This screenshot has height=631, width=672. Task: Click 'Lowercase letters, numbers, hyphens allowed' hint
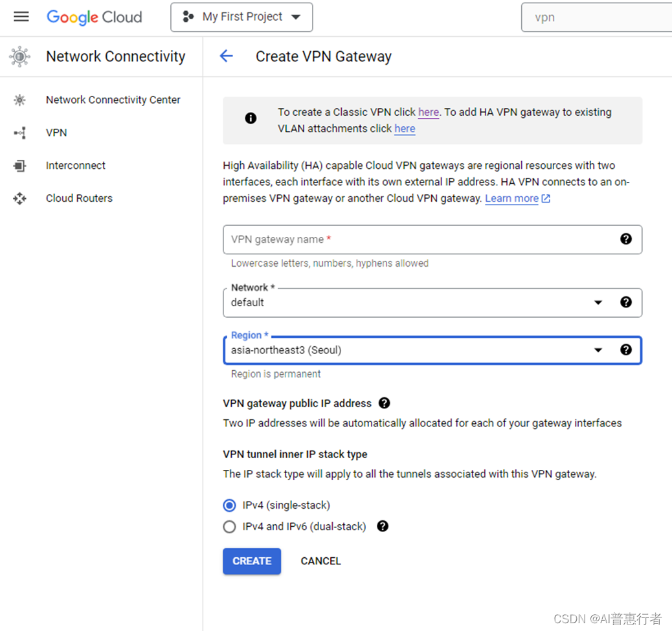coord(330,263)
